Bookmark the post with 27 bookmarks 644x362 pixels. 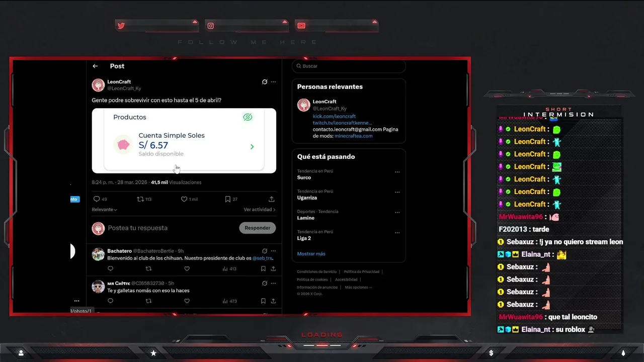point(228,199)
